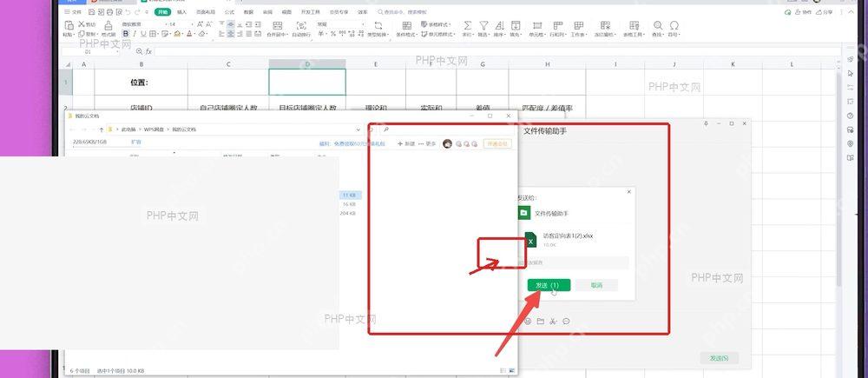This screenshot has width=868, height=378.
Task: Click the Filter funnel icon
Action: (x=483, y=25)
